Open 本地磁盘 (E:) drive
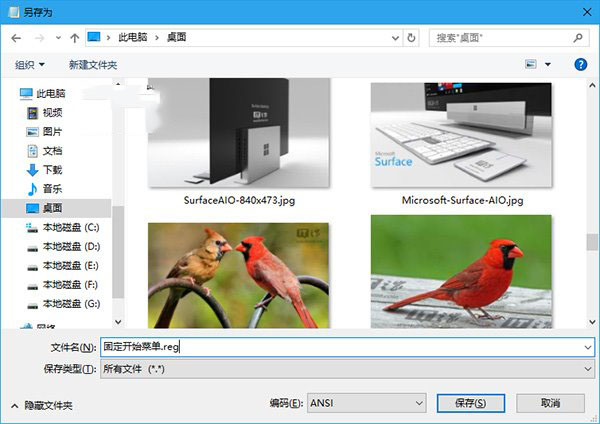600x424 pixels. (70, 266)
